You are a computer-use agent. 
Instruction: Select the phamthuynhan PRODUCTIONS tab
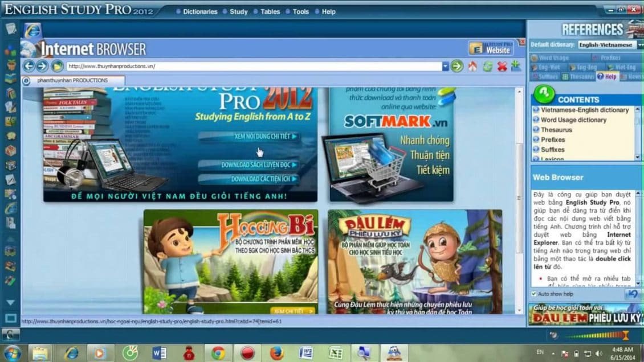tap(72, 80)
